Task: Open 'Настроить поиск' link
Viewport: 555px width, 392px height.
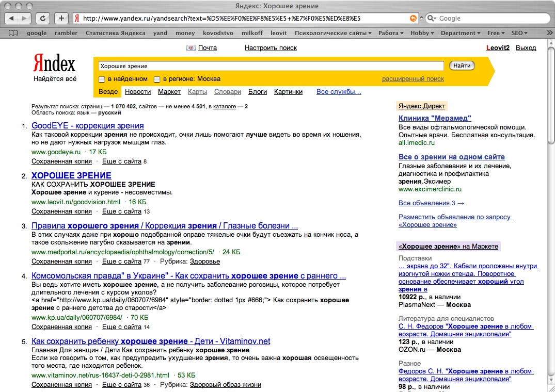Action: 271,48
